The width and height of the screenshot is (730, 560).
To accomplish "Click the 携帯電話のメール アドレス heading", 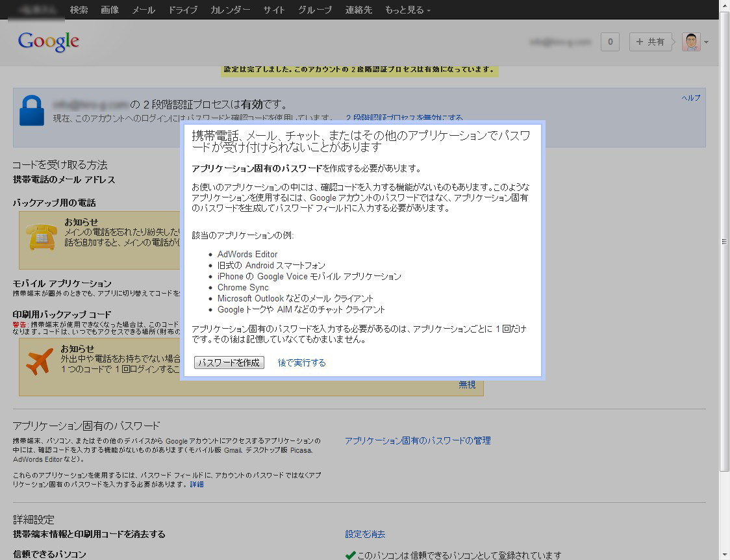I will (x=64, y=180).
